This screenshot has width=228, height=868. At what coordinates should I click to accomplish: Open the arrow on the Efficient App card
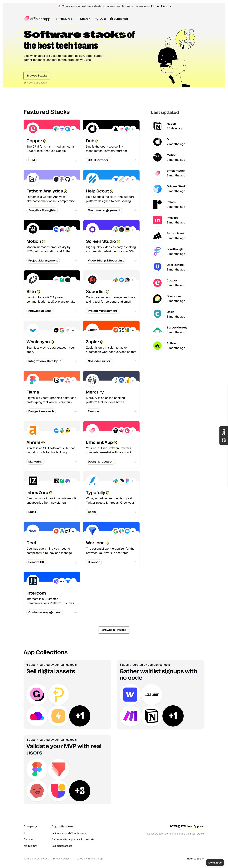coord(135,462)
